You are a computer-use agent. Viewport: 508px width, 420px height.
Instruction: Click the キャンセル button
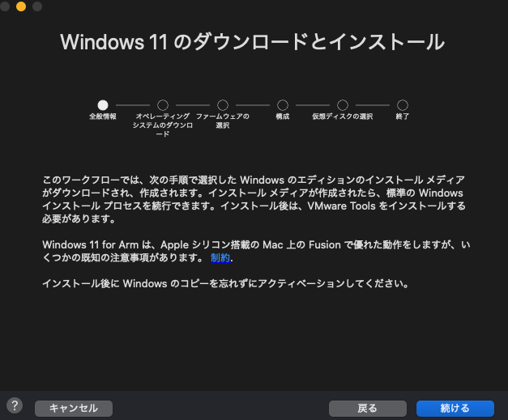[x=74, y=408]
